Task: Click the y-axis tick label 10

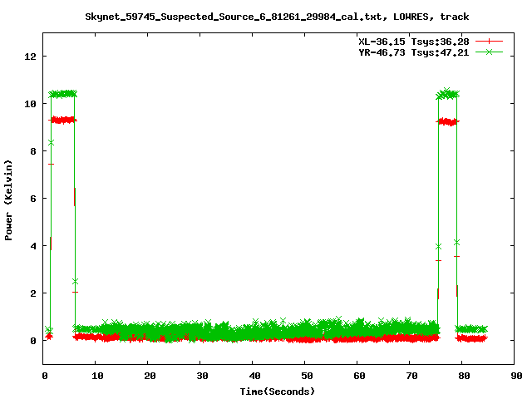Action: coord(31,104)
